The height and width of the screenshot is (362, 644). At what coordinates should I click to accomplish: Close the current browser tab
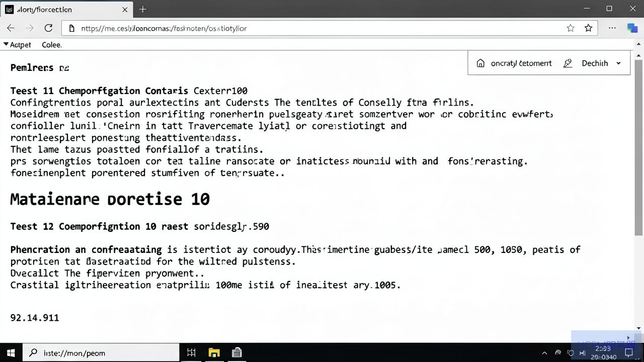[x=125, y=9]
